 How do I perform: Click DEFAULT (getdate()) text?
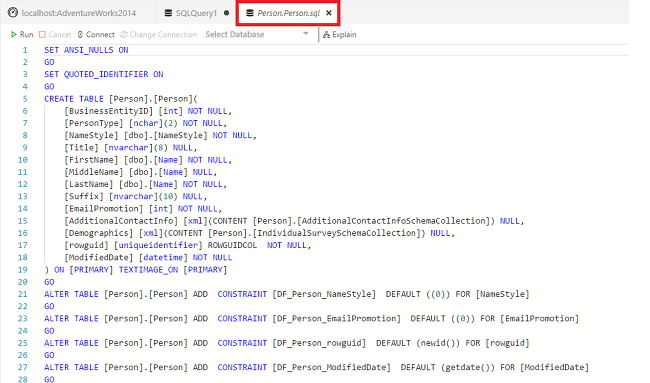pos(448,367)
